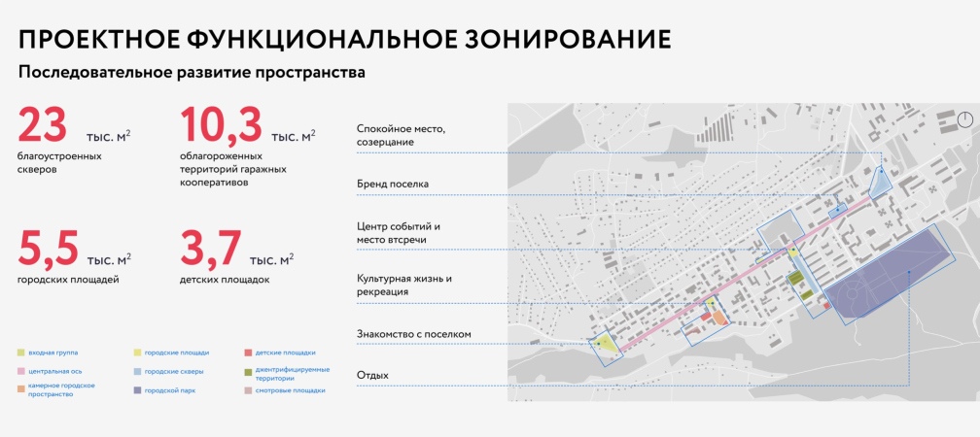Viewport: 980px width, 437px height.
Task: Select the 'детские площадки' red legend swatch
Action: [x=248, y=353]
